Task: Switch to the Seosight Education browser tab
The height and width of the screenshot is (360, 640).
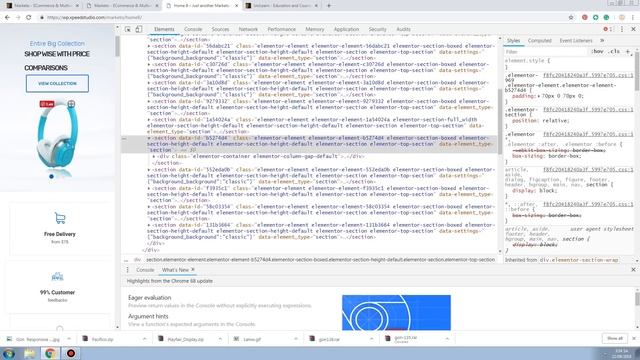Action: [282, 6]
